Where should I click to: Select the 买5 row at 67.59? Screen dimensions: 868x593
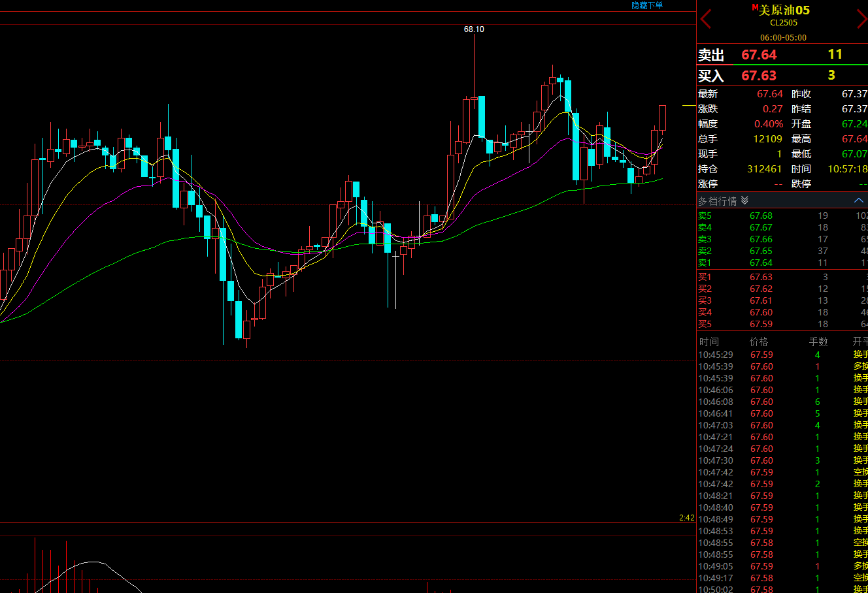pos(782,324)
